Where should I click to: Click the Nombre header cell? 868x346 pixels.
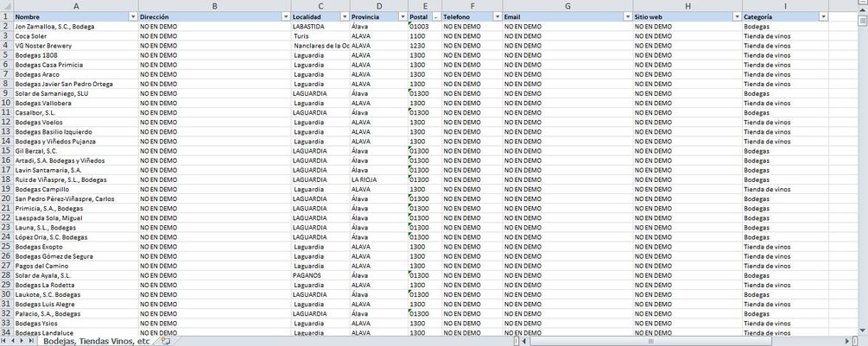pos(76,17)
